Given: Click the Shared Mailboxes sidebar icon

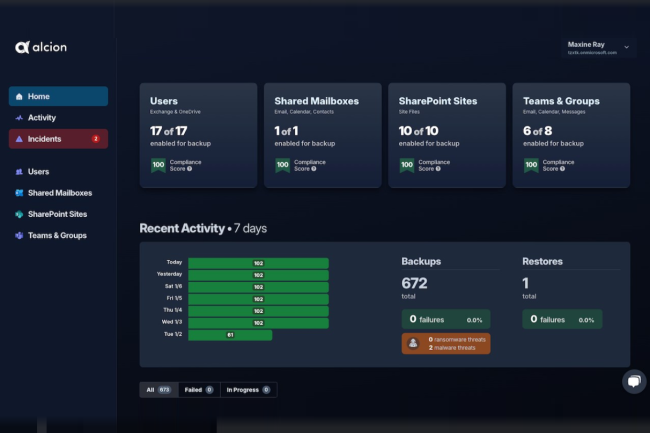Looking at the screenshot, I should 18,193.
